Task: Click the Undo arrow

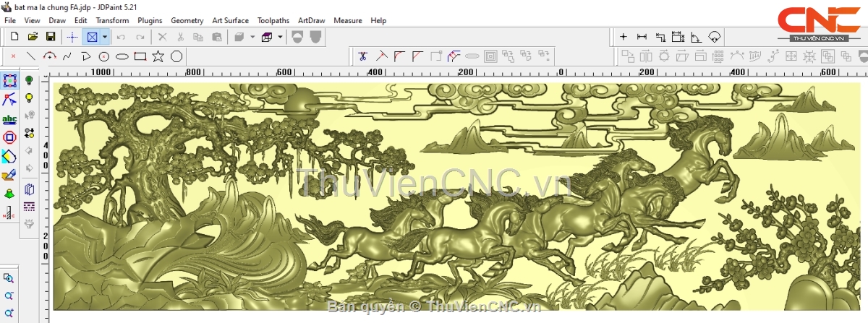Action: [121, 36]
